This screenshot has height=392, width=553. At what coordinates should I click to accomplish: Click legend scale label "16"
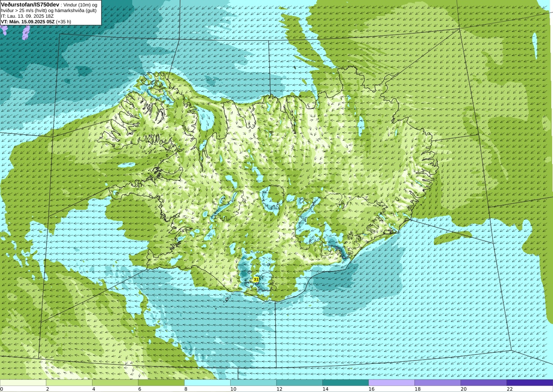pos(372,389)
